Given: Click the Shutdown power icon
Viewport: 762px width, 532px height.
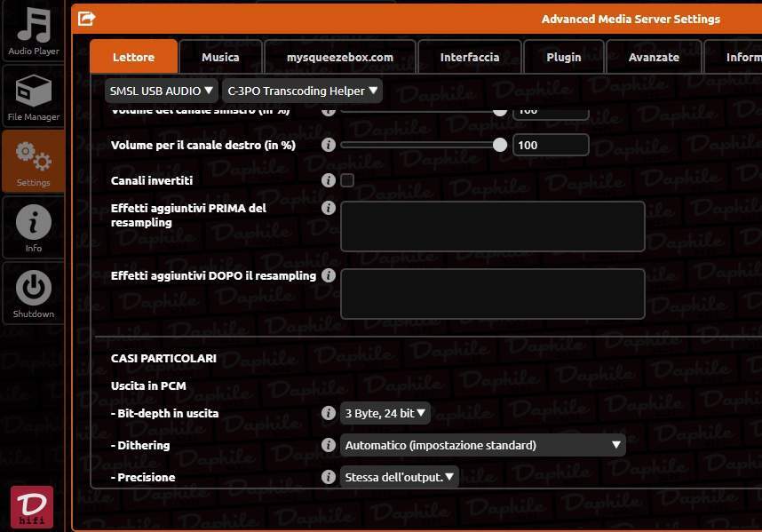Looking at the screenshot, I should click(x=33, y=293).
